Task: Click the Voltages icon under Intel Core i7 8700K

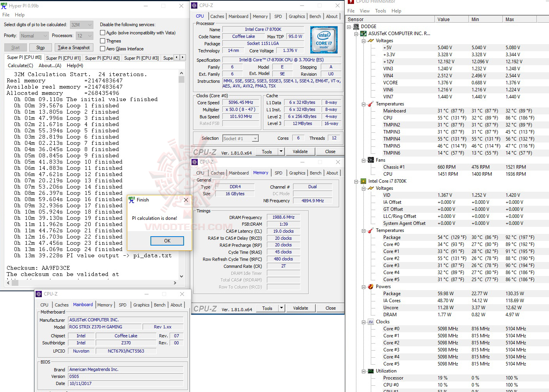Action: pyautogui.click(x=371, y=188)
